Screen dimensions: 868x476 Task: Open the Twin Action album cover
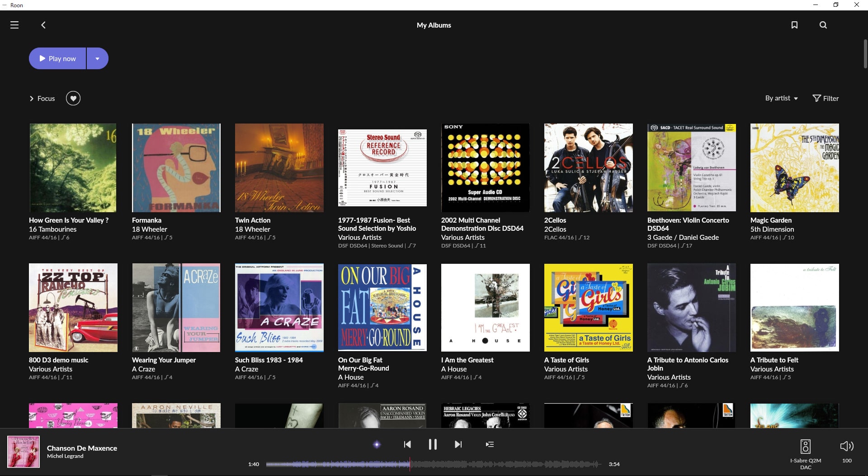click(279, 168)
